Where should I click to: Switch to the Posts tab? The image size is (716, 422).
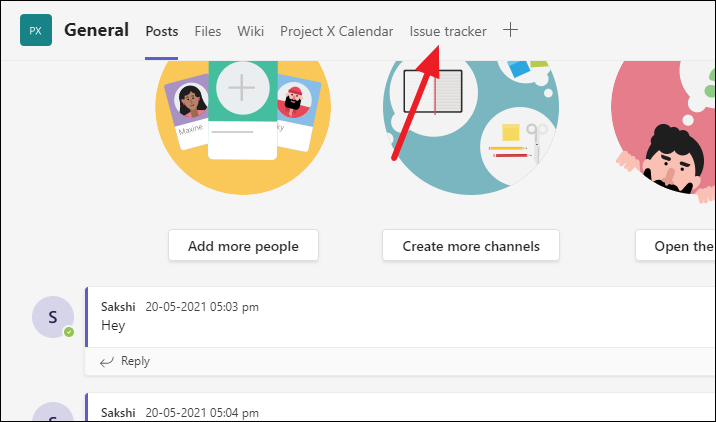pos(162,31)
